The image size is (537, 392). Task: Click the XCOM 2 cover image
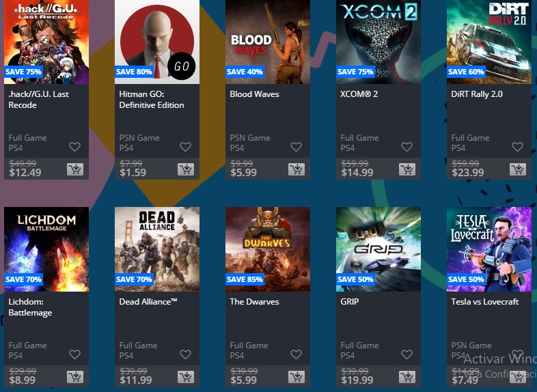(x=378, y=42)
